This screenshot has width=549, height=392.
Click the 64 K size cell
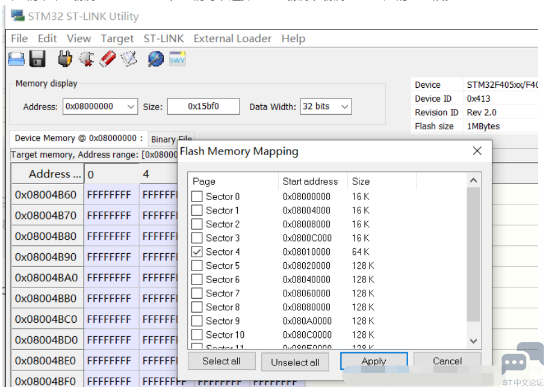click(x=361, y=252)
